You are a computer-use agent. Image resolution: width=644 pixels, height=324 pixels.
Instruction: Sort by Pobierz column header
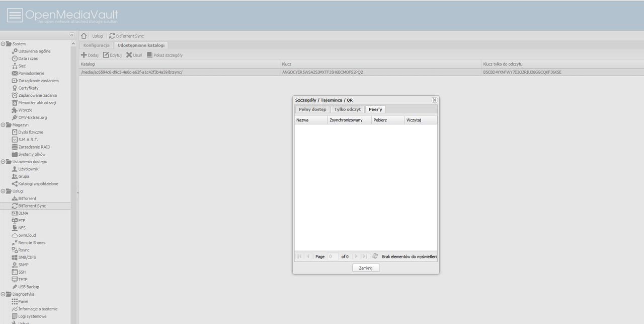388,120
